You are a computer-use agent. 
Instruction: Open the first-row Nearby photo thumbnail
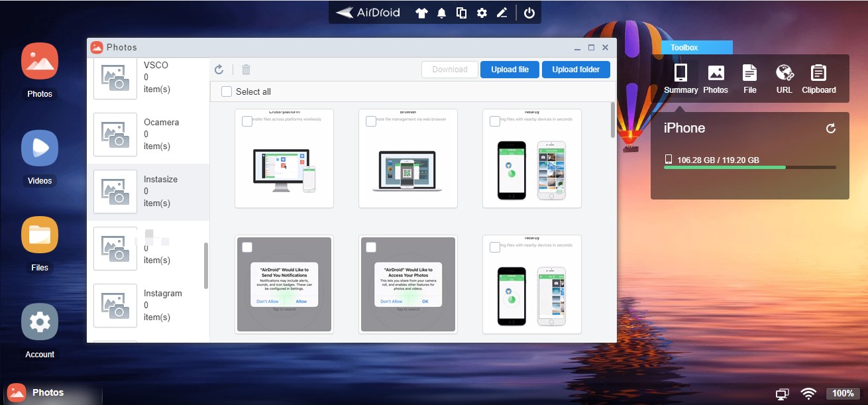tap(532, 158)
